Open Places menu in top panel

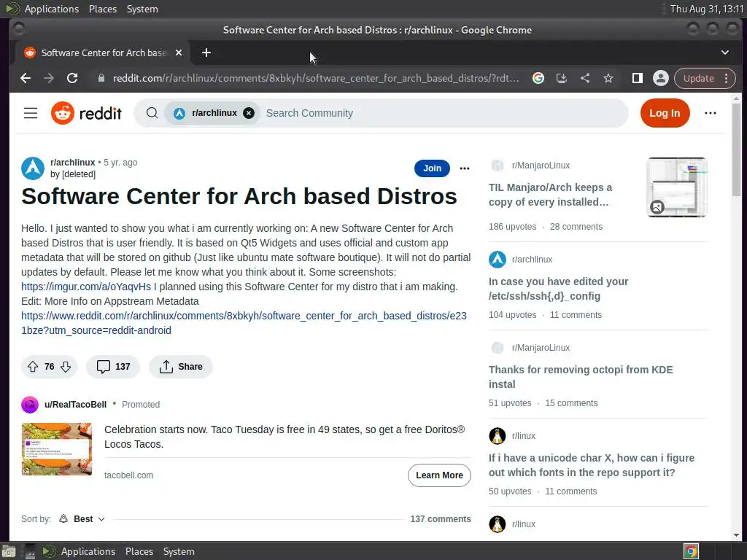click(x=102, y=9)
